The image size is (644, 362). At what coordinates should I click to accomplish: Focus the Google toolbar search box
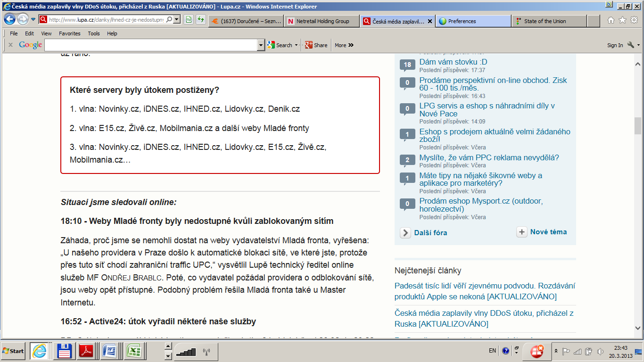coord(151,45)
